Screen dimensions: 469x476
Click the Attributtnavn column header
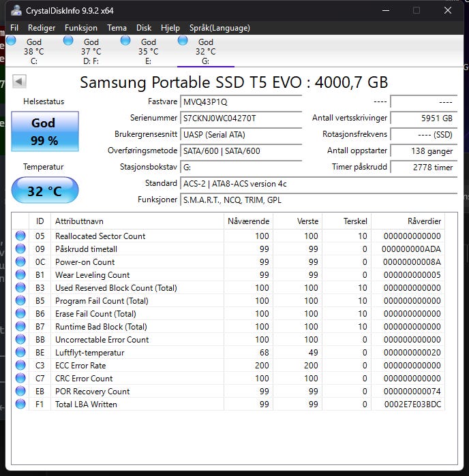[x=138, y=221]
